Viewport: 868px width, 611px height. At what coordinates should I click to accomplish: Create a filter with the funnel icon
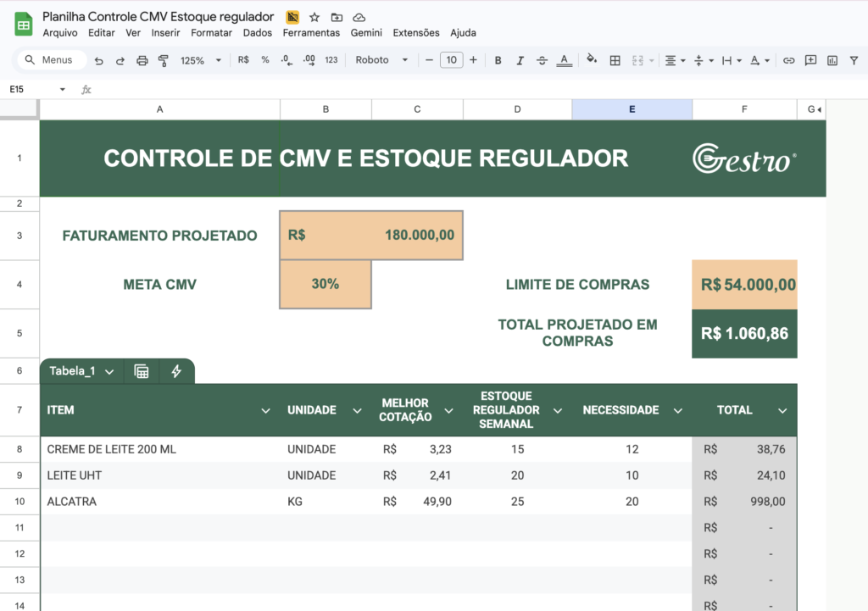(x=854, y=60)
